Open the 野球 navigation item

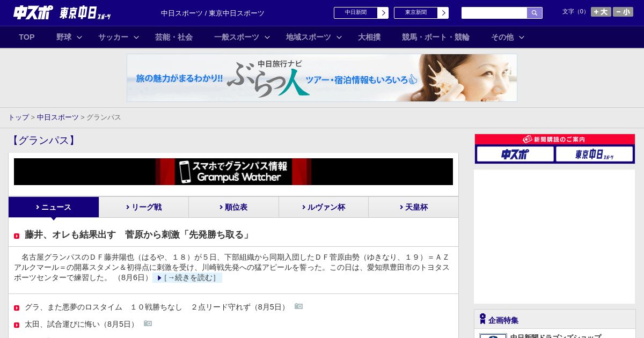point(64,37)
